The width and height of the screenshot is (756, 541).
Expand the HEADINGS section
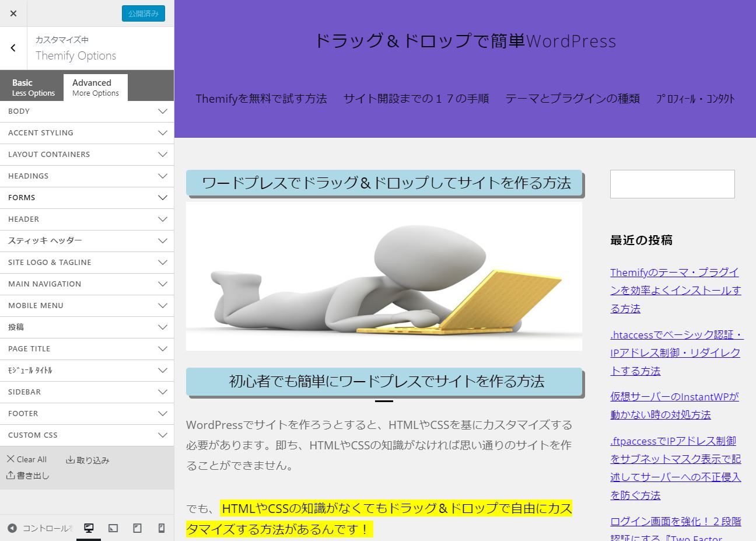87,176
